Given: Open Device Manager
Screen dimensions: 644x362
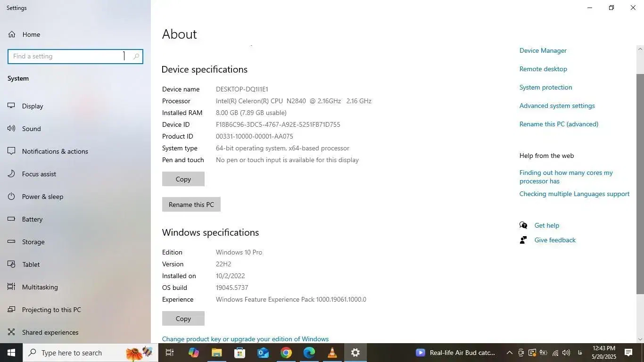Looking at the screenshot, I should coord(543,50).
